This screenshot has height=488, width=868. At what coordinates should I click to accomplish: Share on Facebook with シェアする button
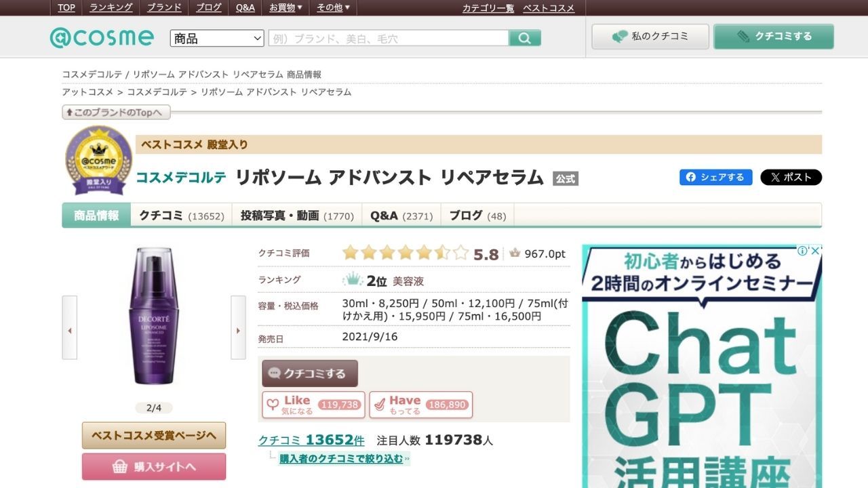click(716, 177)
